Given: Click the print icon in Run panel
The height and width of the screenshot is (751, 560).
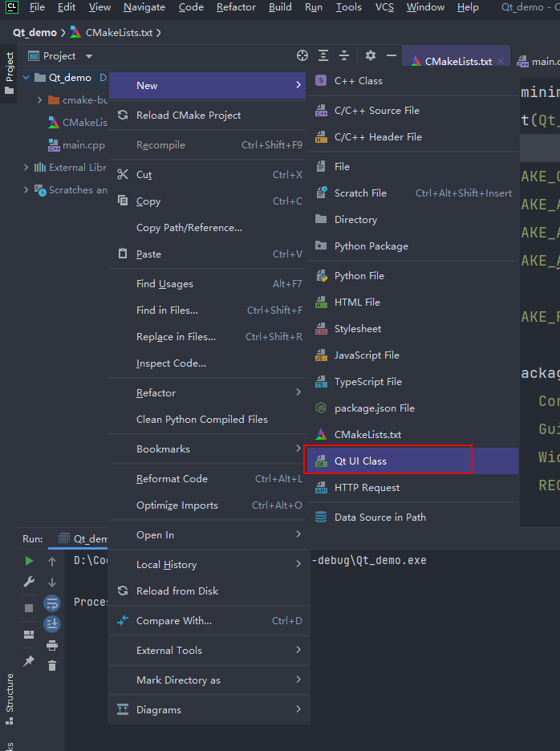Looking at the screenshot, I should [52, 645].
